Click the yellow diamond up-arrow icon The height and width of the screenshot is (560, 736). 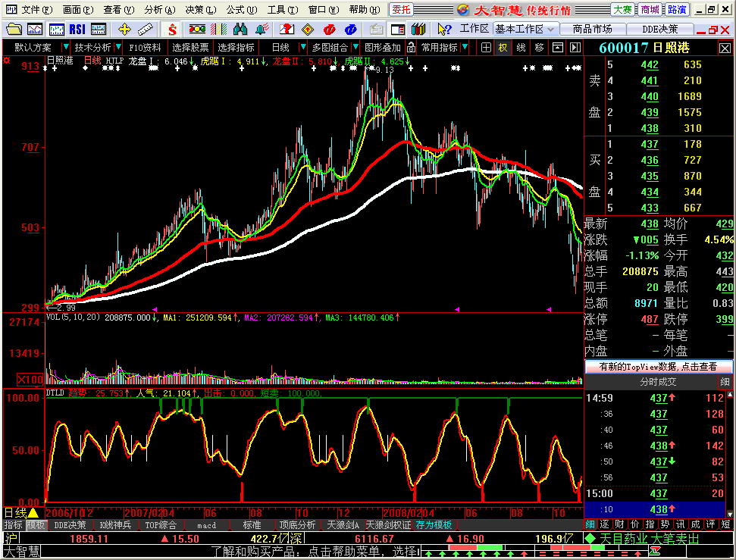pyautogui.click(x=308, y=30)
